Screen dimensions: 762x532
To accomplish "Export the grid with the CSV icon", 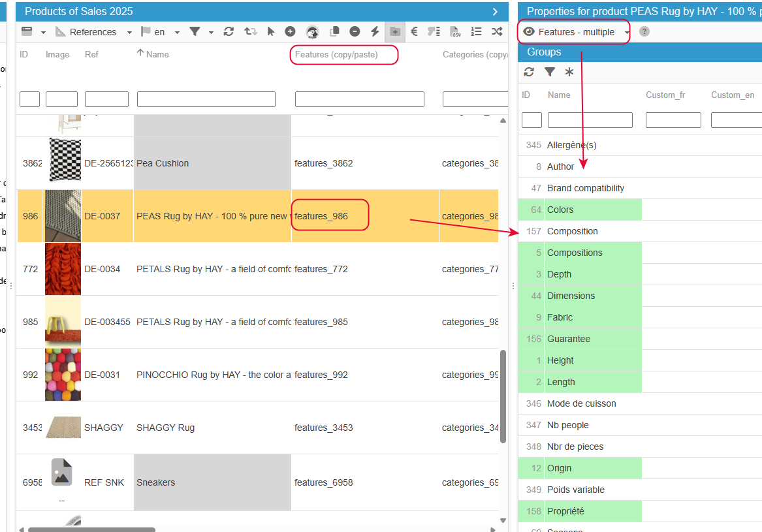I will coord(455,31).
